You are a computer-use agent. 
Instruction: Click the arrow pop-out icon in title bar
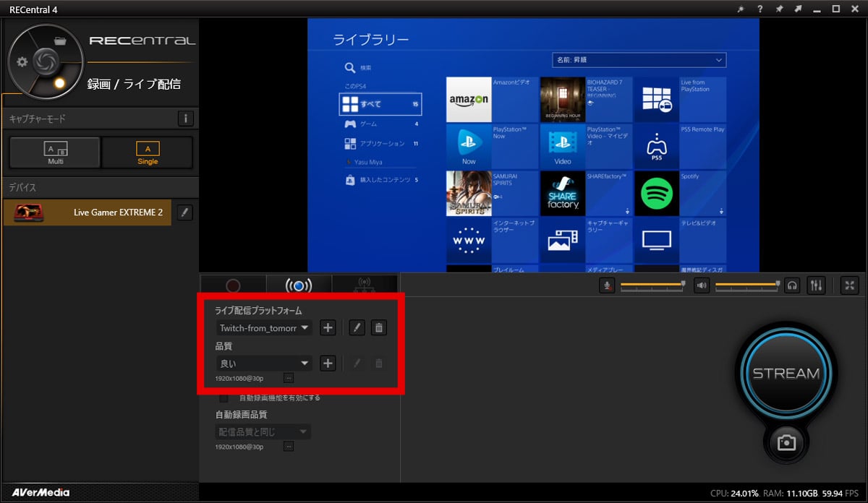(x=798, y=9)
